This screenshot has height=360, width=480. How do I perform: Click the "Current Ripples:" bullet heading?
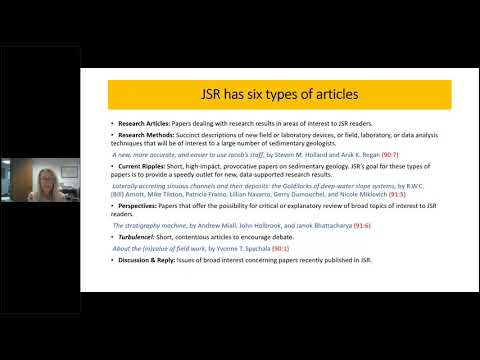click(x=142, y=166)
